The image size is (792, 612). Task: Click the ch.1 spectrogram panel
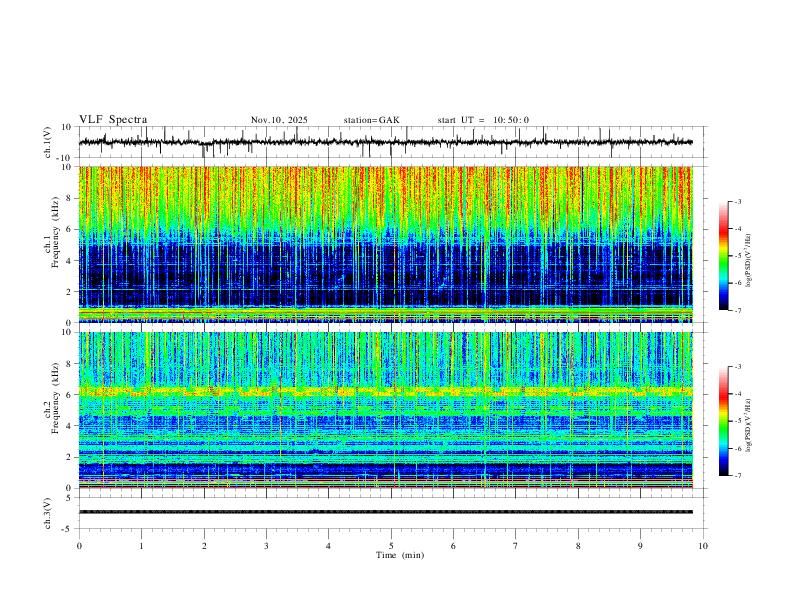(x=386, y=244)
